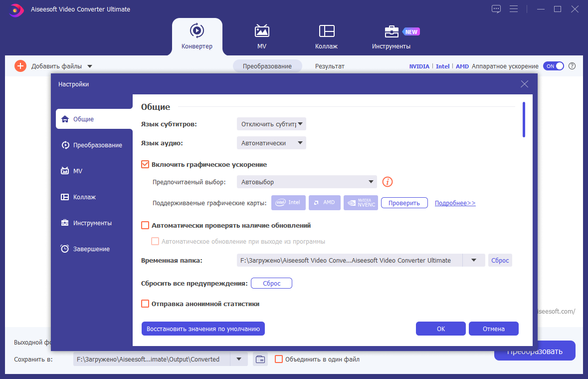Toggle hardware acceleration ON switch
This screenshot has height=379, width=588.
coord(554,66)
